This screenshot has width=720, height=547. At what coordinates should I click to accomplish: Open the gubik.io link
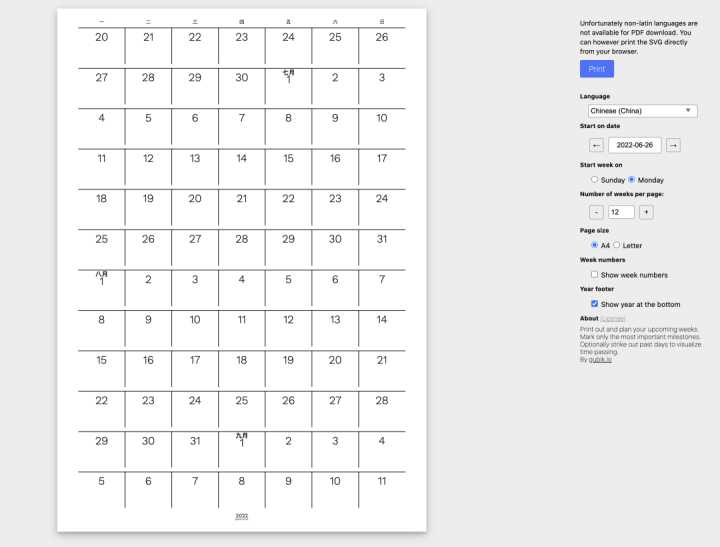coord(599,359)
